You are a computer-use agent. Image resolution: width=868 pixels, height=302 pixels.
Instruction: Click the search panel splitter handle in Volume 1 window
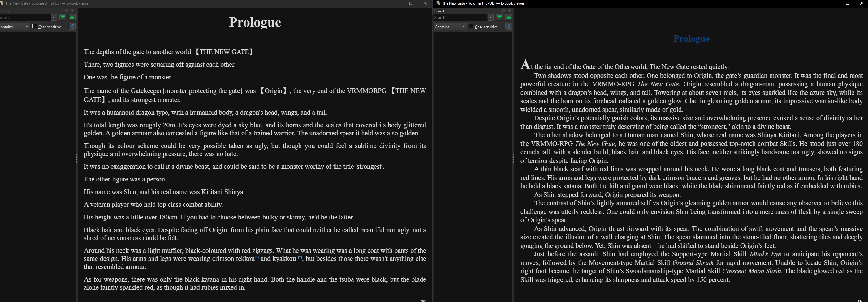(513, 158)
